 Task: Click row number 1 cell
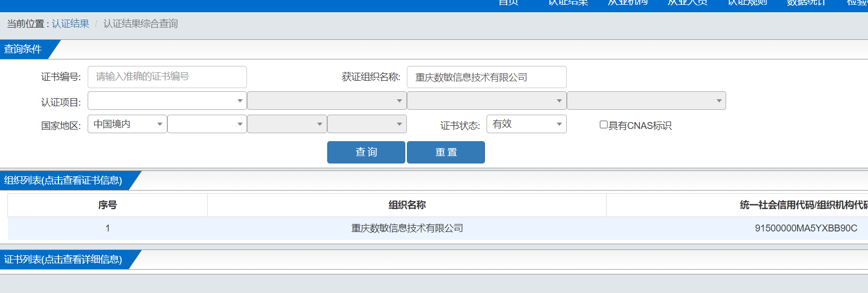(107, 228)
